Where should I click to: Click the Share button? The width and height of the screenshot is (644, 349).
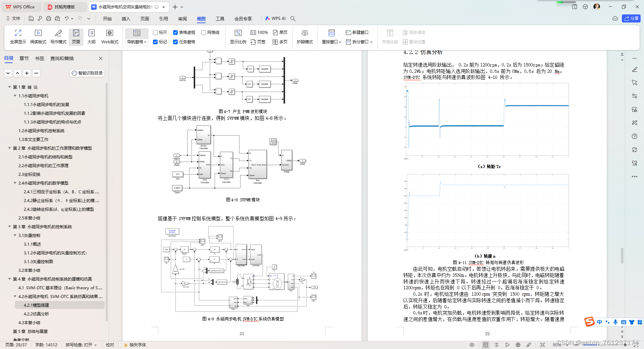pyautogui.click(x=631, y=18)
